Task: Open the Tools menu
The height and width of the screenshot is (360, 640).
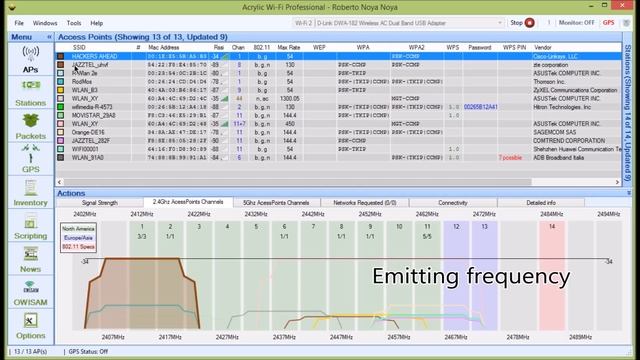Action: point(74,23)
